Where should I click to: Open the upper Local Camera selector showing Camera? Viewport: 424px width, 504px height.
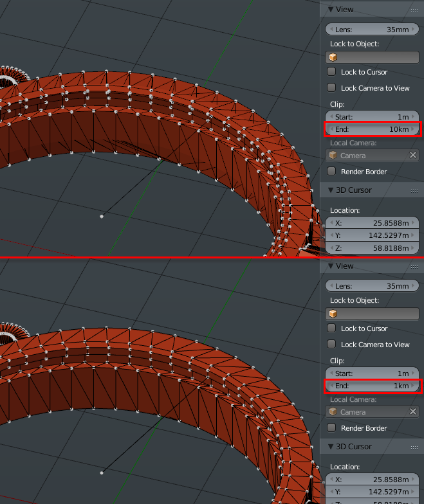click(372, 156)
